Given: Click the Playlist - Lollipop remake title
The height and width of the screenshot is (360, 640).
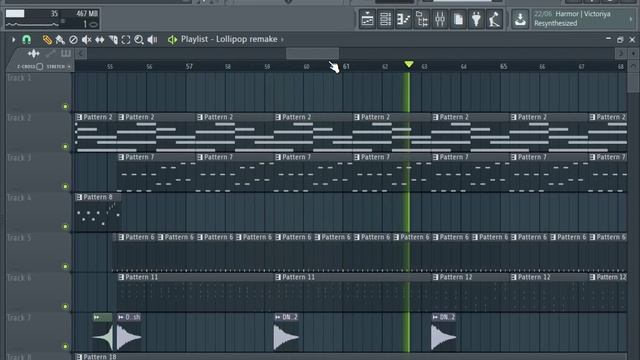Looking at the screenshot, I should pyautogui.click(x=229, y=40).
